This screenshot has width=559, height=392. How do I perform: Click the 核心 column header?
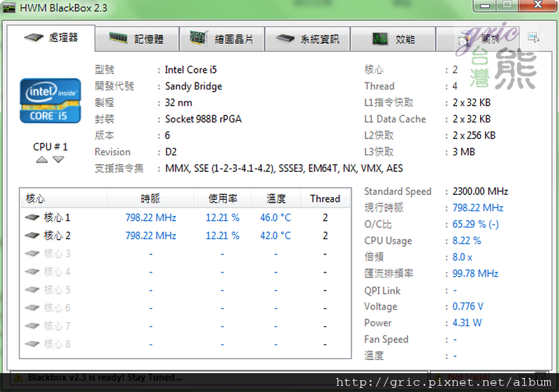coord(64,198)
